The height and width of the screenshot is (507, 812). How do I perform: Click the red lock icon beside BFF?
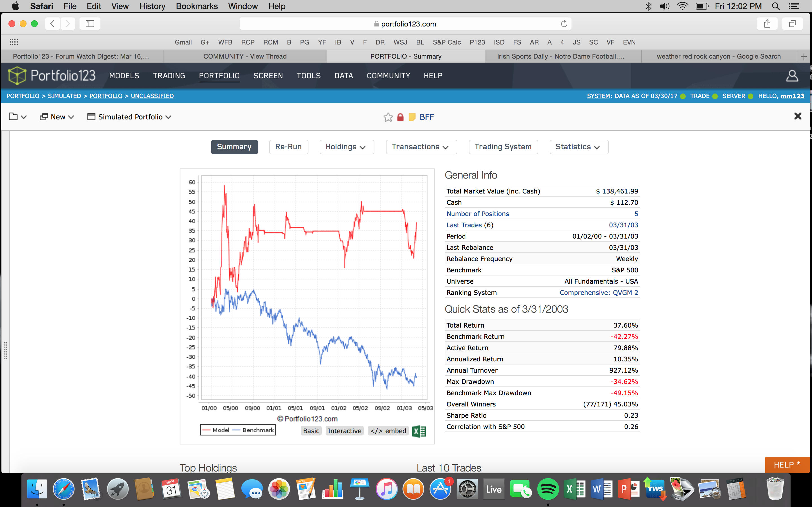pyautogui.click(x=400, y=117)
